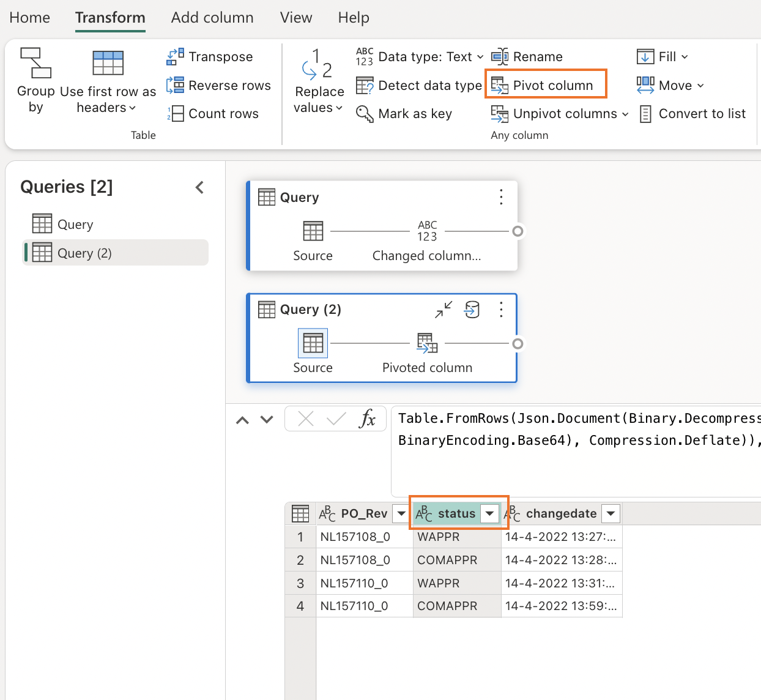
Task: Select the PO_Rev column header
Action: pyautogui.click(x=364, y=513)
